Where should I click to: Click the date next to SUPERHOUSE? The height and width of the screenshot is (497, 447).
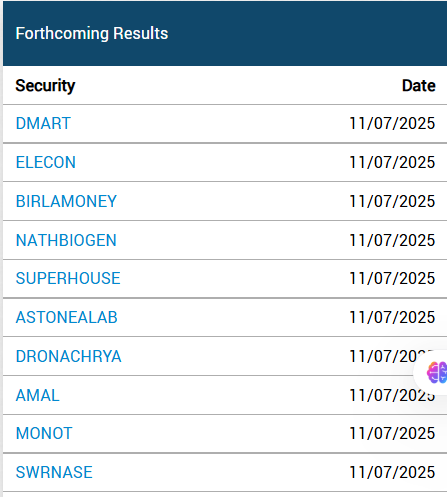point(392,278)
